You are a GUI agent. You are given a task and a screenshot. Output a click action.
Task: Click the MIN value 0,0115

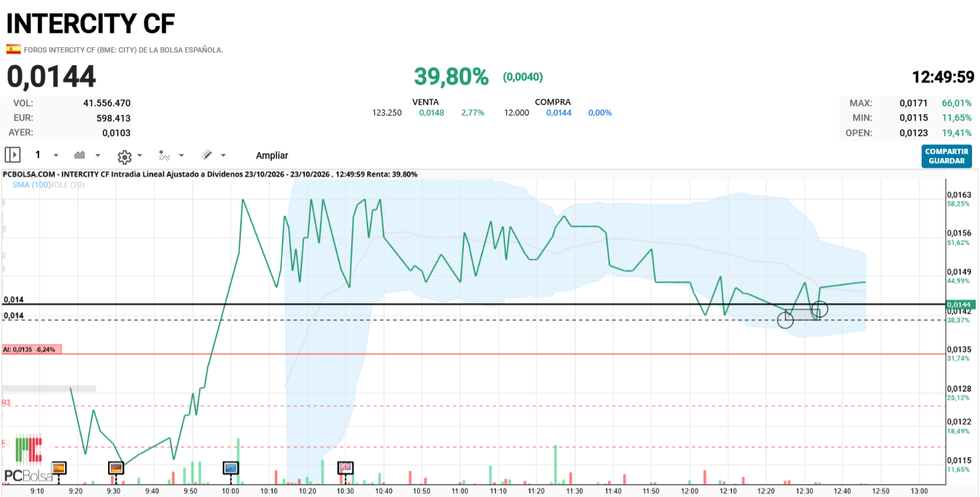click(914, 118)
